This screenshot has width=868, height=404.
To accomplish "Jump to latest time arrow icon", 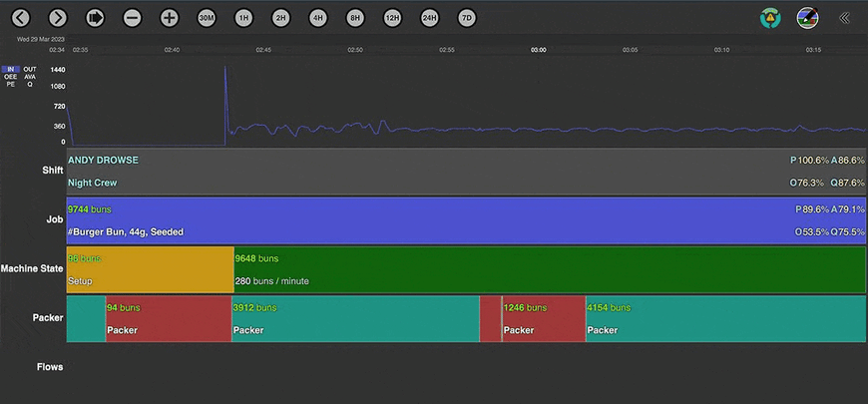I will pyautogui.click(x=95, y=18).
